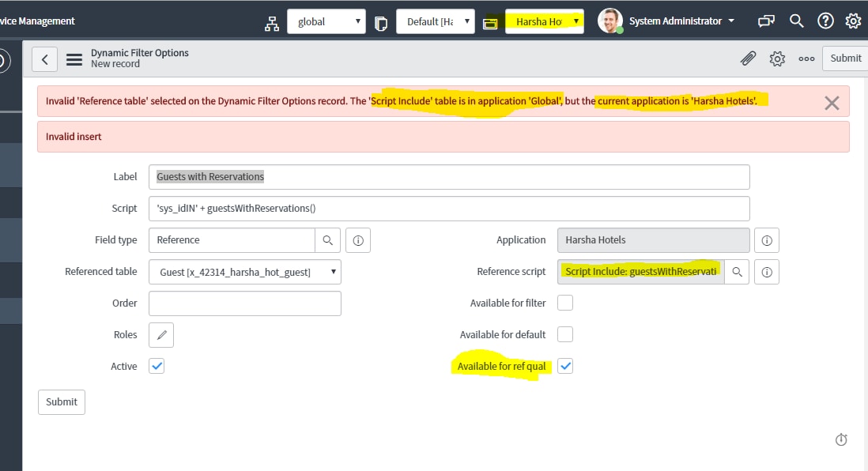Click the 'Dynamic Filter Options' title text
868x471 pixels.
pos(139,53)
